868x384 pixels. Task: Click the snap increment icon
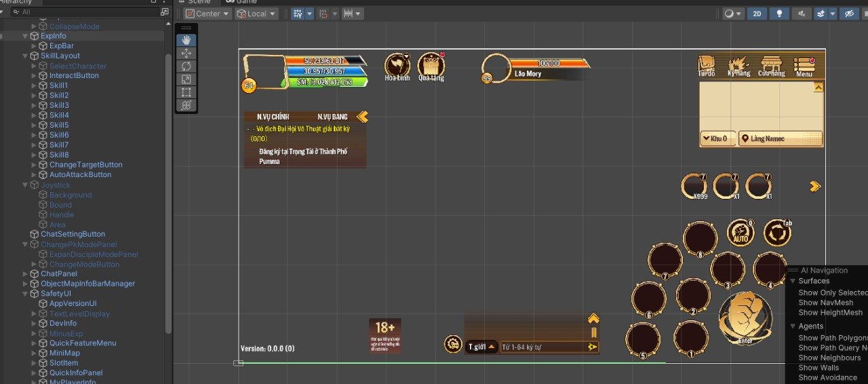323,14
